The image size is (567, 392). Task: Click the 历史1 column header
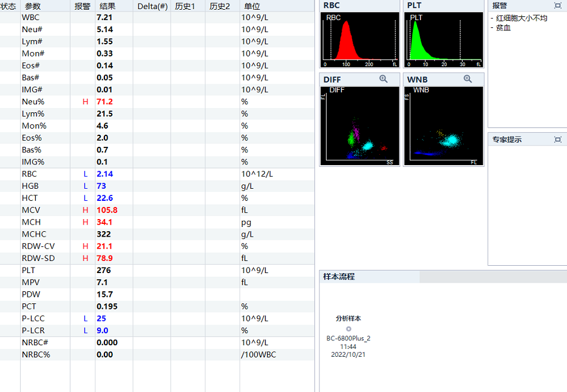[x=185, y=5]
